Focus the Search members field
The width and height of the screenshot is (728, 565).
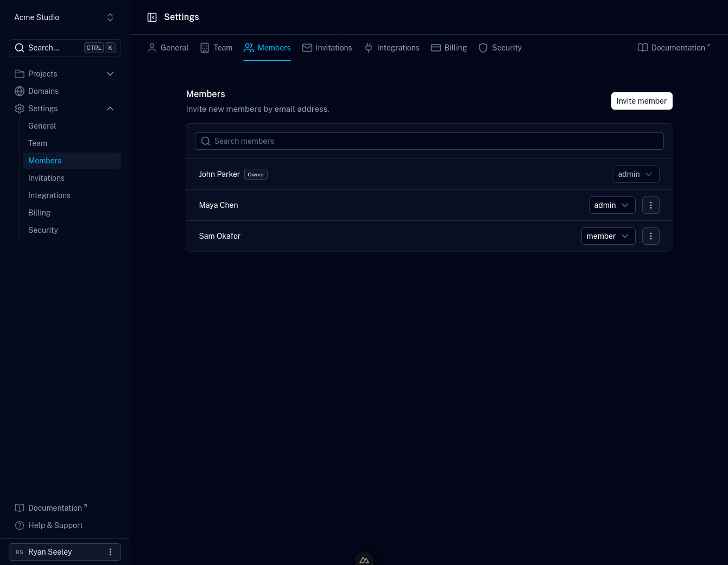429,141
